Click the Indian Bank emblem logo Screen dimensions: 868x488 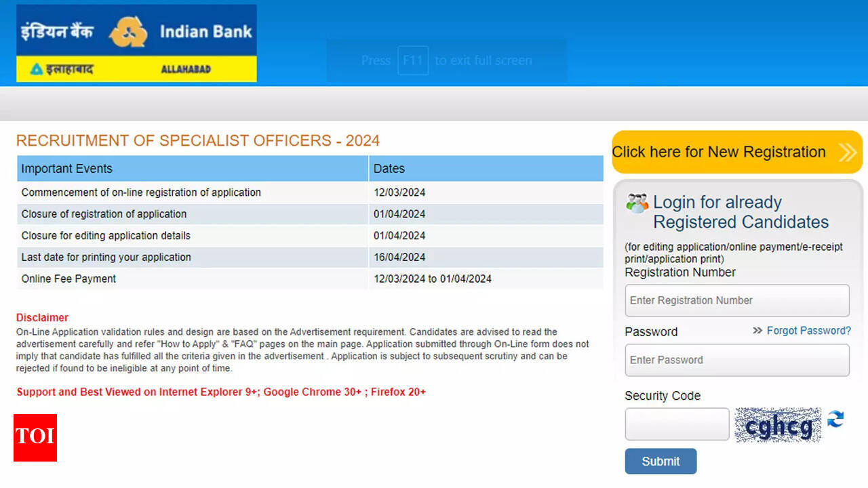tap(128, 32)
